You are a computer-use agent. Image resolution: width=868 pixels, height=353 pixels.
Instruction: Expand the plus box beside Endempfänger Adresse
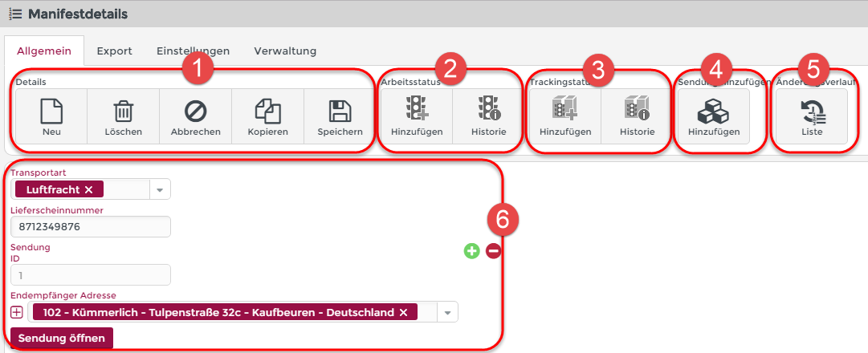17,312
